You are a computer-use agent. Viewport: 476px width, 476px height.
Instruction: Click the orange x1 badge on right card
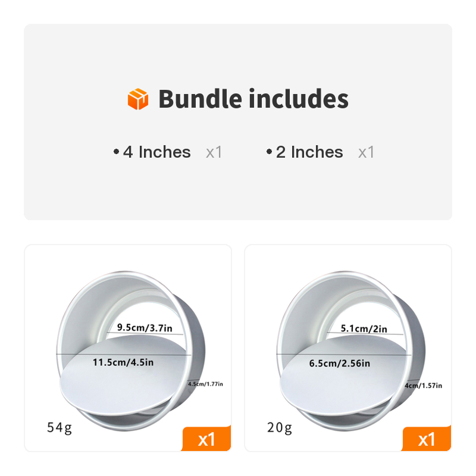427,440
